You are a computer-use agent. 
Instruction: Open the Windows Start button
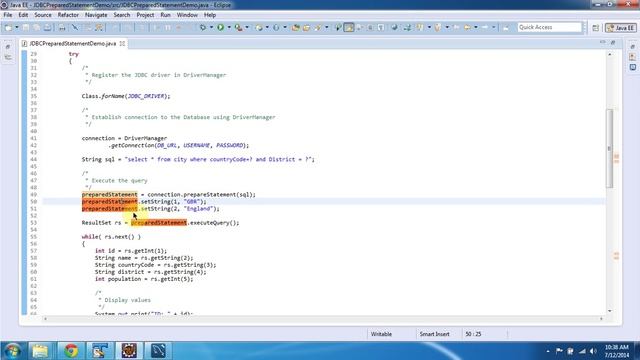[x=12, y=351]
